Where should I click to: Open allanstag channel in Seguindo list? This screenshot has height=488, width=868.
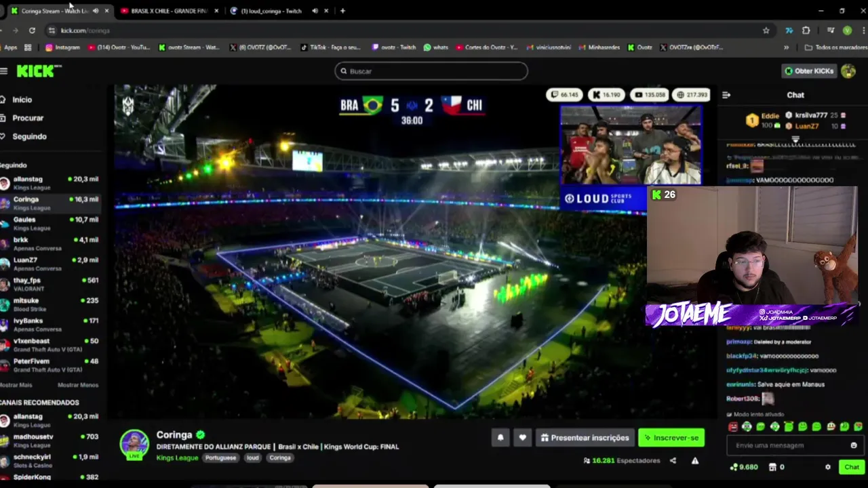point(50,183)
